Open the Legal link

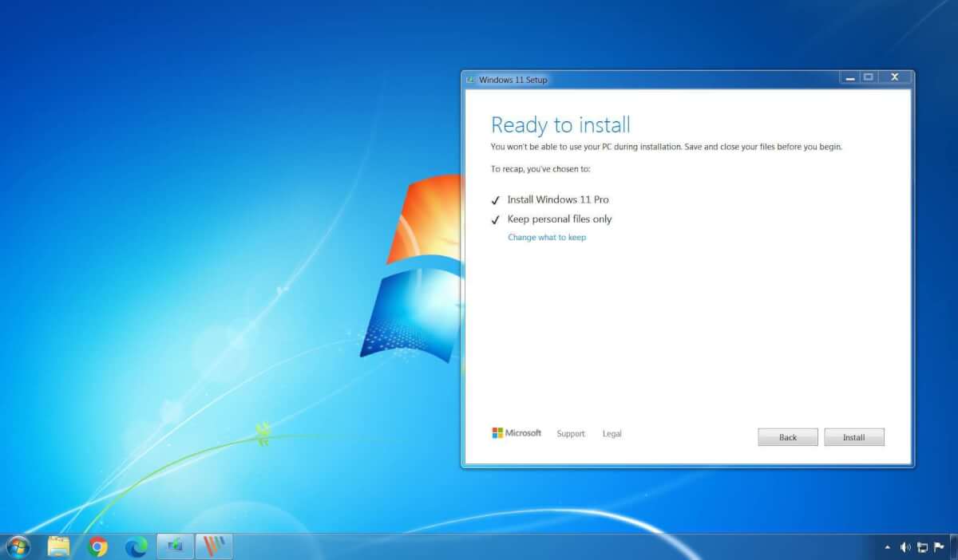click(x=612, y=434)
